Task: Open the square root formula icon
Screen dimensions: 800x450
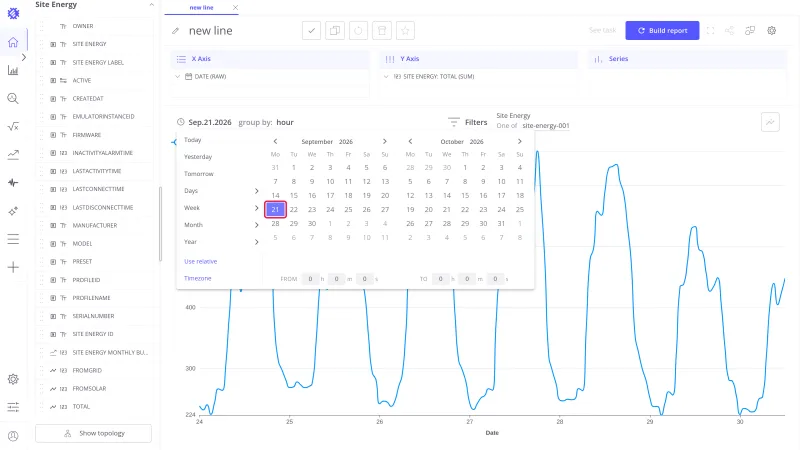Action: pos(13,127)
